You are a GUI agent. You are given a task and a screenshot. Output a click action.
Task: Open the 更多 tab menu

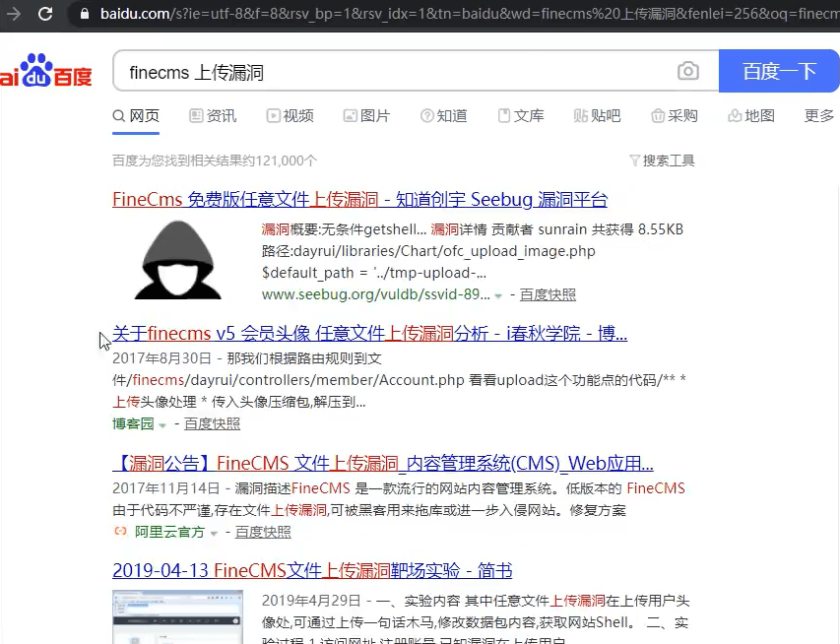[x=819, y=116]
